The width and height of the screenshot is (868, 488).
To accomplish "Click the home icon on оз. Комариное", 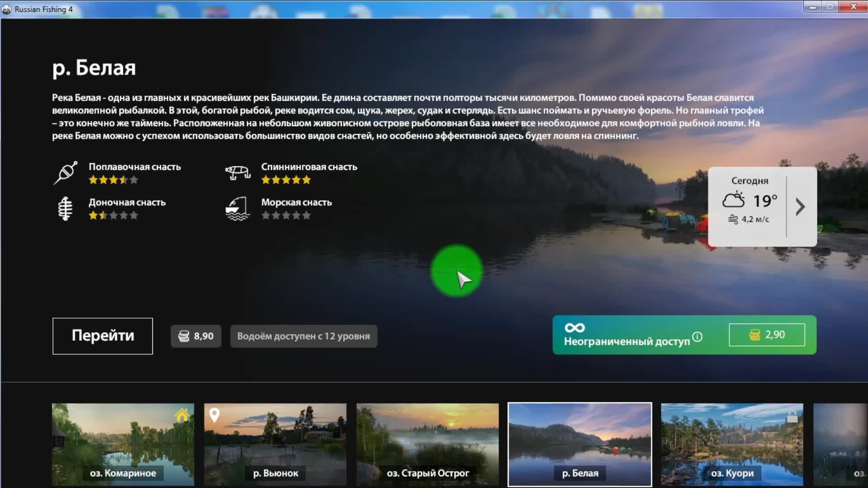I will pyautogui.click(x=182, y=415).
